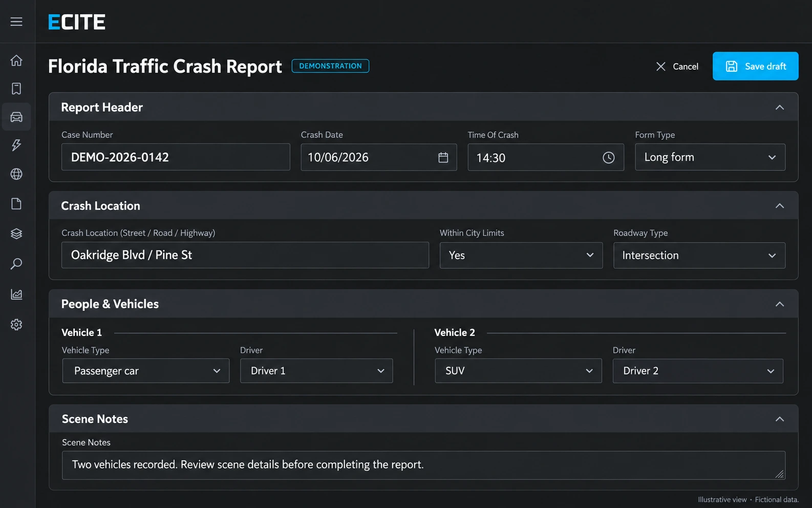Open Vehicle 1 Vehicle Type dropdown
Screen dimensions: 812x508
(146, 371)
